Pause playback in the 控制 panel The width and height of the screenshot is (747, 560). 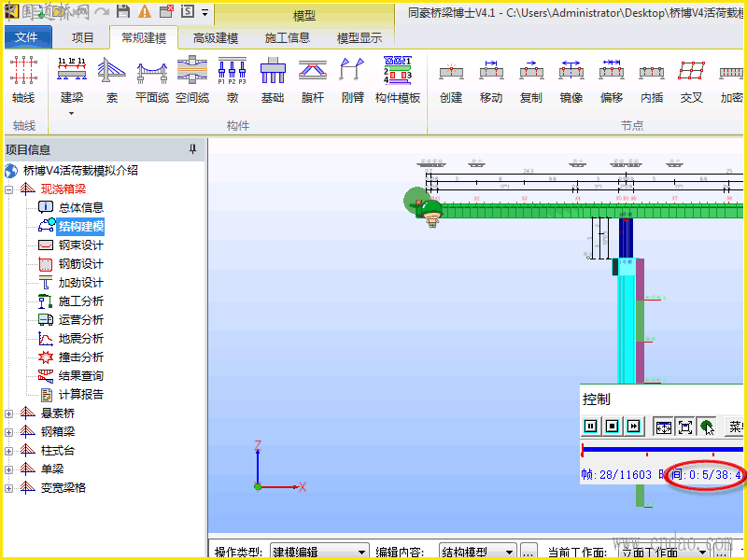[591, 426]
